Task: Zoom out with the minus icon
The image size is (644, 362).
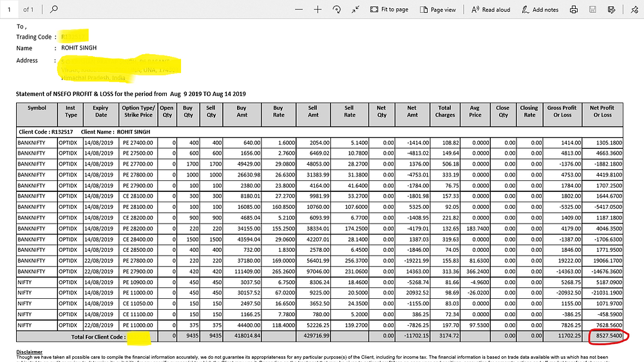Action: click(299, 10)
